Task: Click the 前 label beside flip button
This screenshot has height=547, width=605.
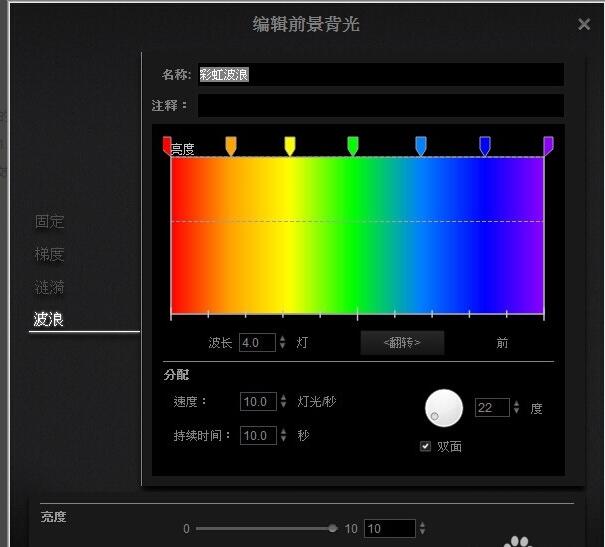Action: (x=502, y=343)
